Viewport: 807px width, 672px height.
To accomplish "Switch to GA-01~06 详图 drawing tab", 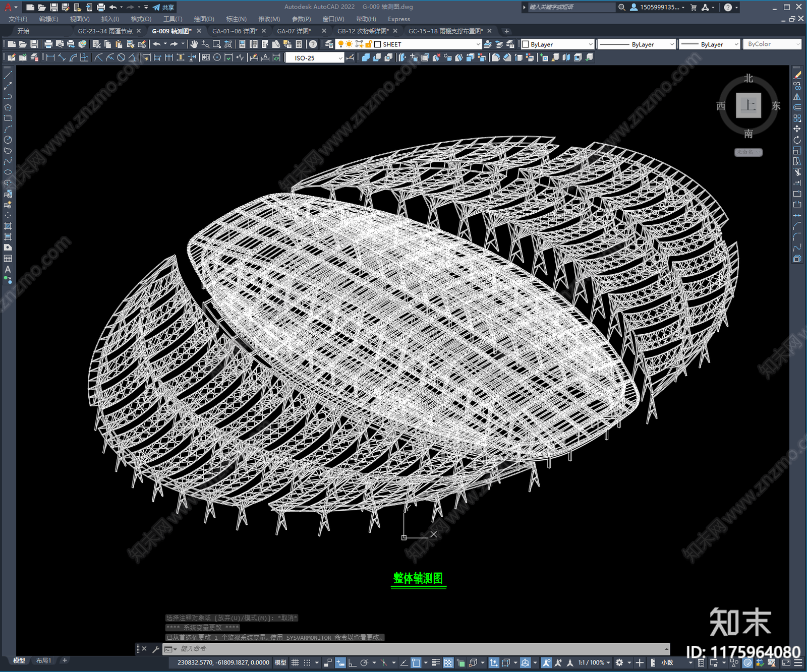I will [x=235, y=31].
